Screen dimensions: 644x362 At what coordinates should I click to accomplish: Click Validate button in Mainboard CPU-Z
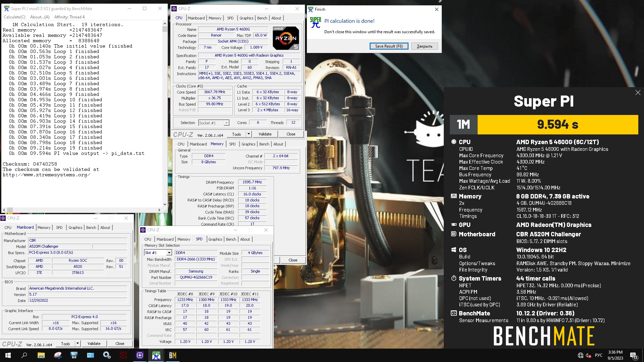click(x=94, y=344)
